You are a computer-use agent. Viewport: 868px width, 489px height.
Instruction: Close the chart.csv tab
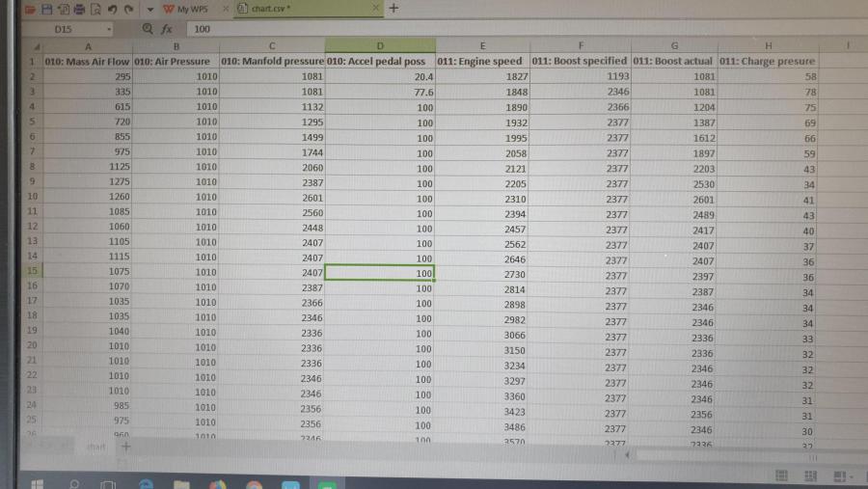[x=376, y=9]
